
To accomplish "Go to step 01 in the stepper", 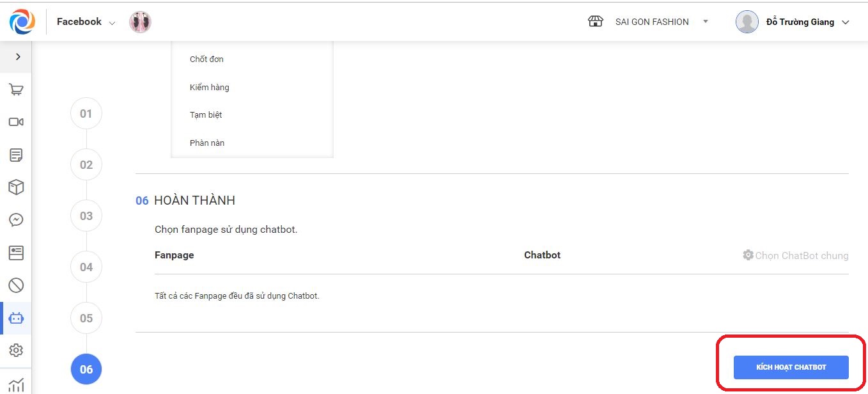I will click(x=86, y=114).
